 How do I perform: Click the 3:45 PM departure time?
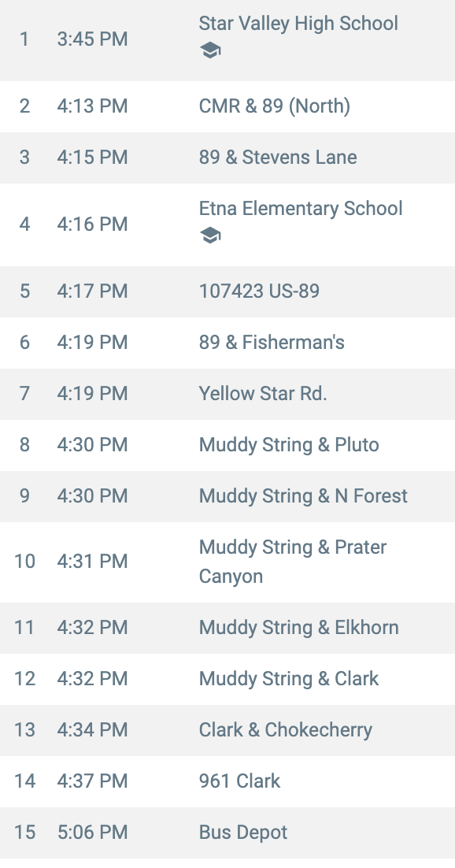point(92,39)
